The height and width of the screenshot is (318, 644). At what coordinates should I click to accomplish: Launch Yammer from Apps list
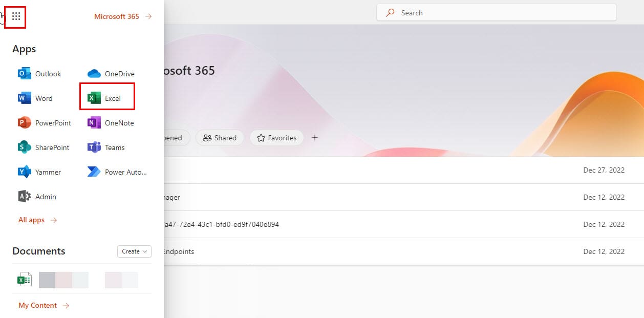tap(39, 172)
